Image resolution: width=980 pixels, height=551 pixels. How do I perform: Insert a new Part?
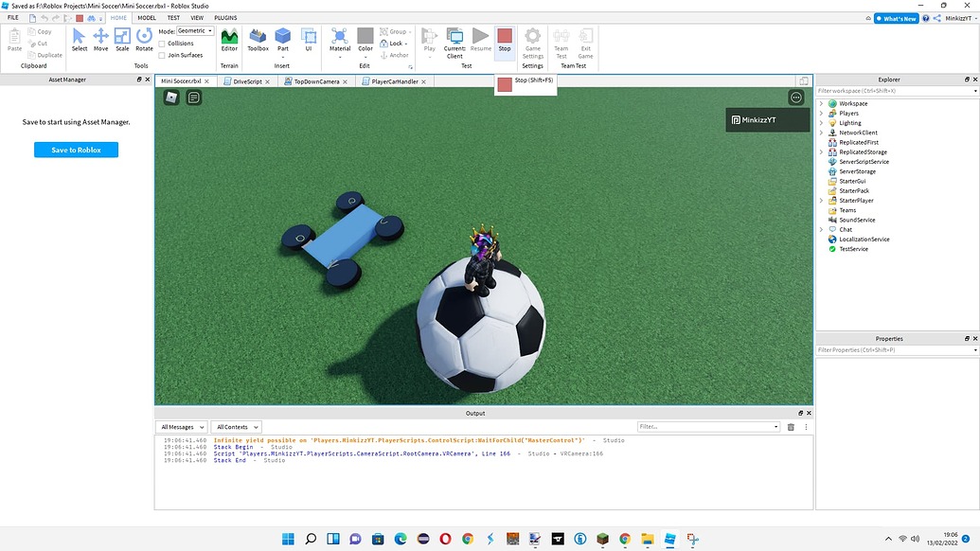click(x=283, y=42)
